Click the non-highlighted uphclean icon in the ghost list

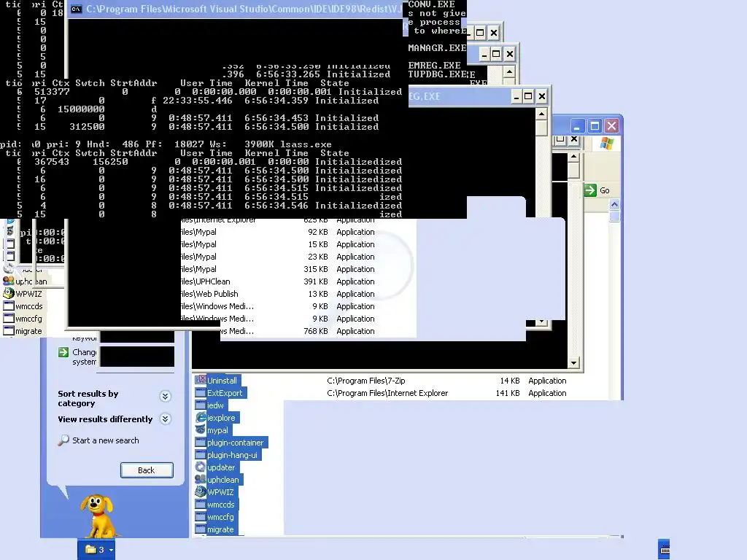(9, 281)
